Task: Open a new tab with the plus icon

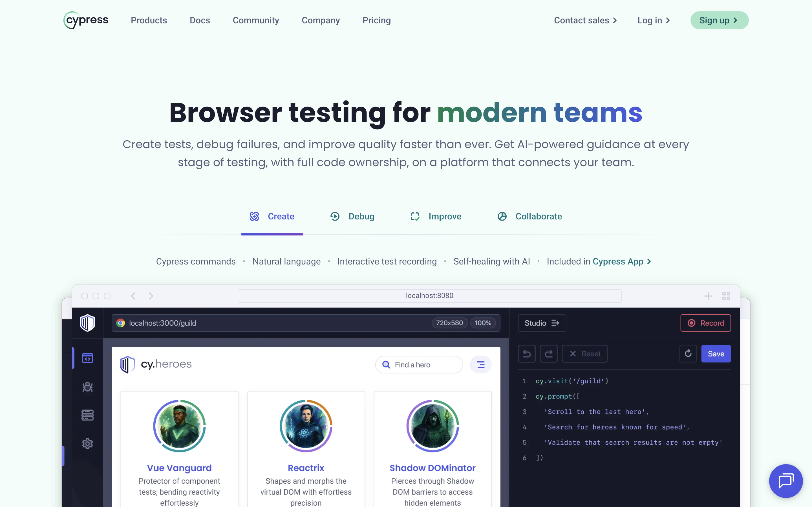Action: (x=708, y=295)
